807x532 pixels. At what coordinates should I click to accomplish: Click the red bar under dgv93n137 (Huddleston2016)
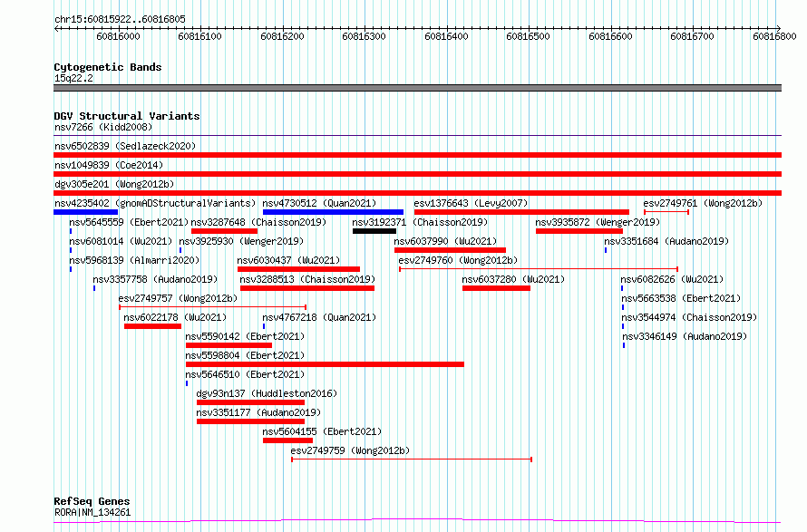pyautogui.click(x=250, y=402)
